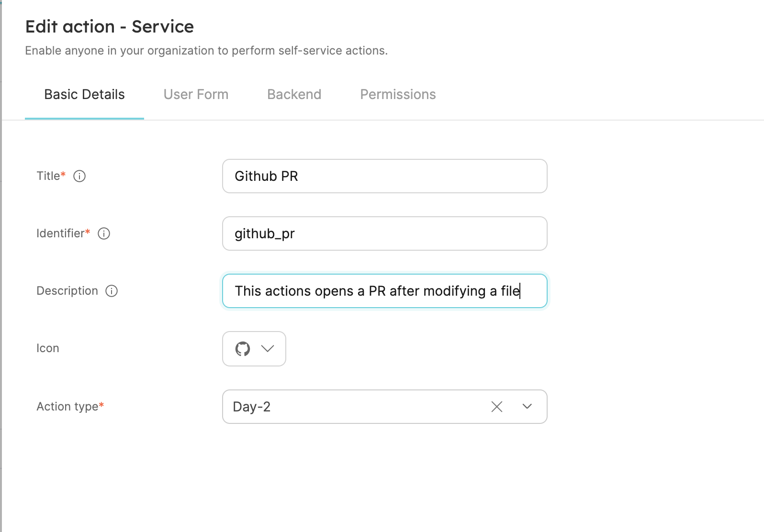This screenshot has height=532, width=764.
Task: Click the Icon field label
Action: point(48,348)
